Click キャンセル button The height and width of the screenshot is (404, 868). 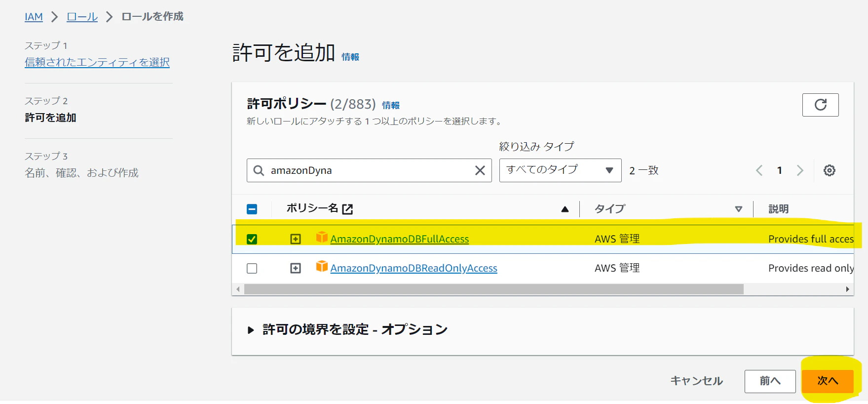[696, 381]
